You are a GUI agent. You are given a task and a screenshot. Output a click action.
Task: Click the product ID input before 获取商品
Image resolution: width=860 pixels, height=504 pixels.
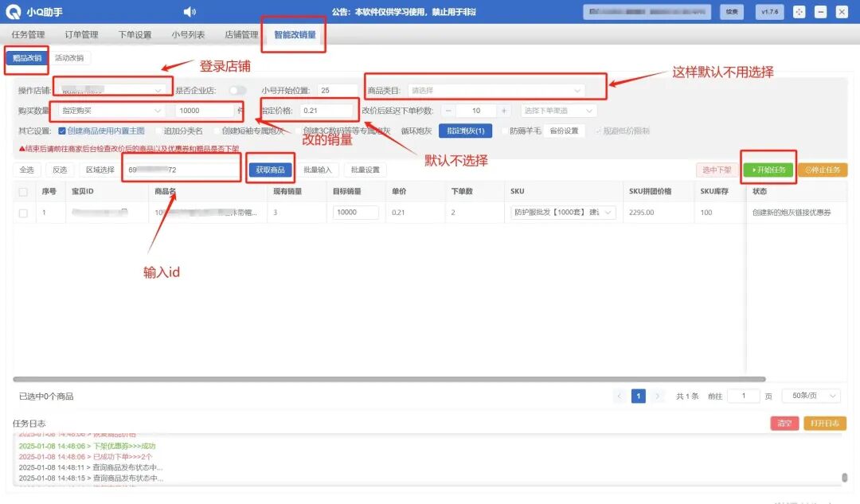[181, 170]
